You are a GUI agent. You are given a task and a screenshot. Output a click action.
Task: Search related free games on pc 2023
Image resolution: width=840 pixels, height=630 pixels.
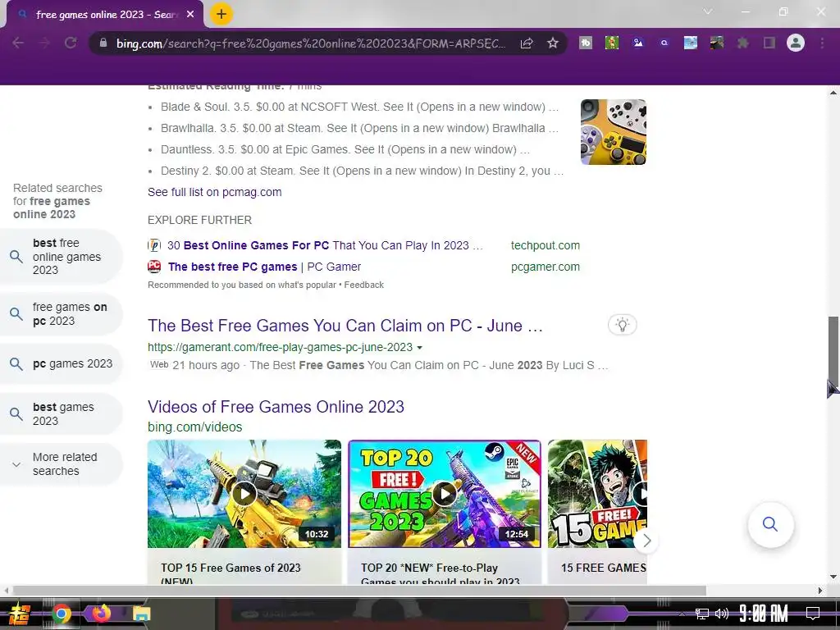coord(61,314)
